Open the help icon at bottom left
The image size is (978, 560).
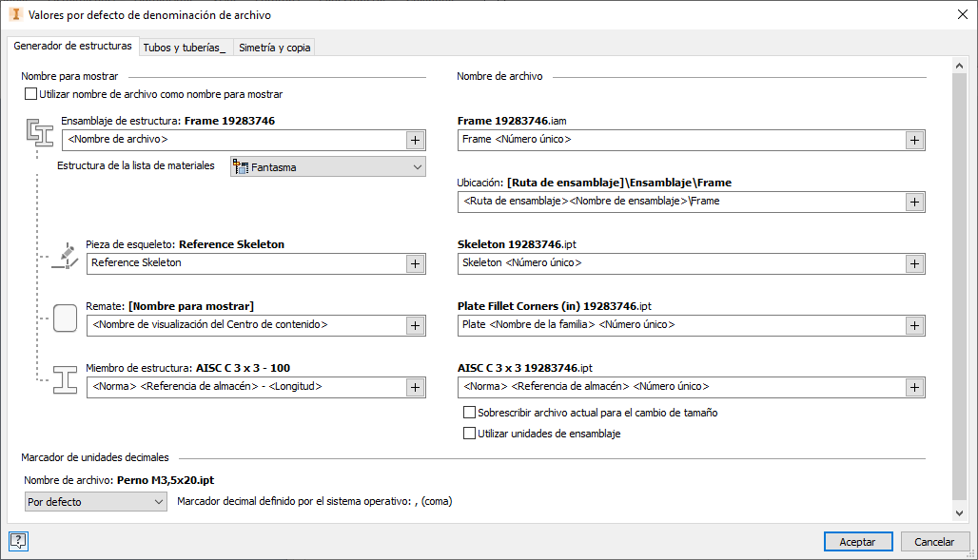[18, 541]
